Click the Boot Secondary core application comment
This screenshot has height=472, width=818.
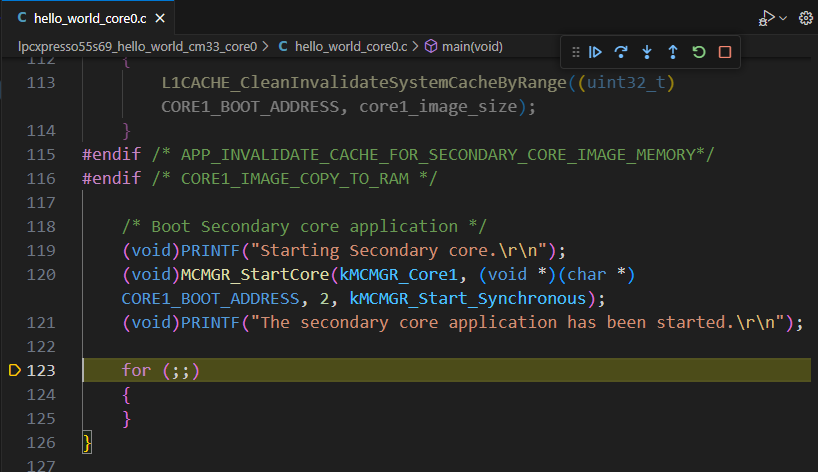click(304, 226)
